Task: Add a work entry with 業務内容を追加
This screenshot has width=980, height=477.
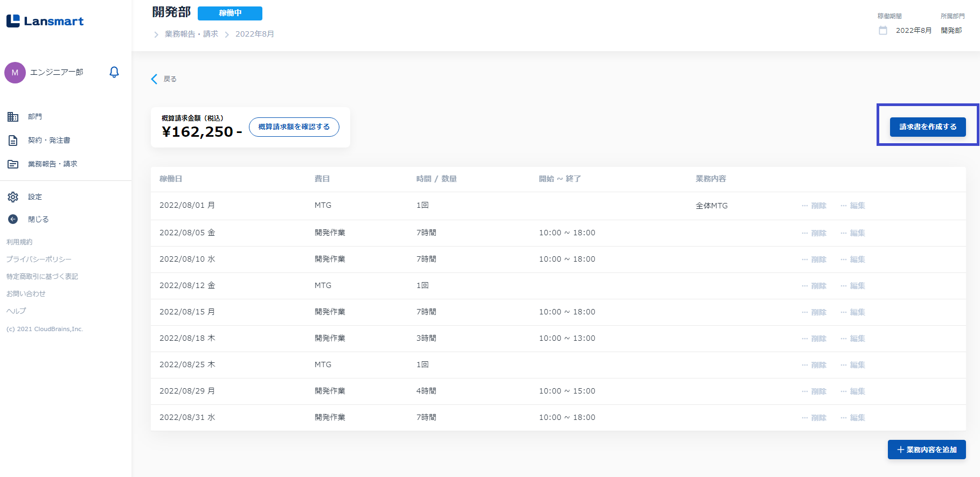Action: pos(926,450)
